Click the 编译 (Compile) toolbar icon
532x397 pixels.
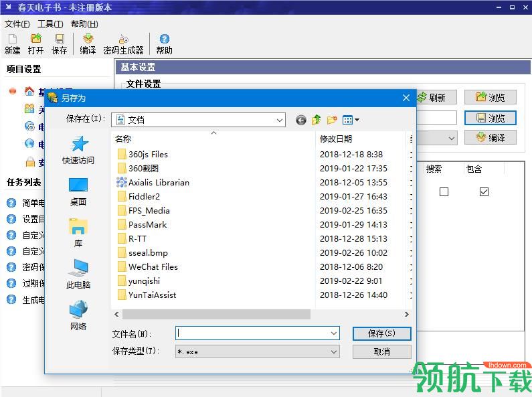click(x=88, y=44)
